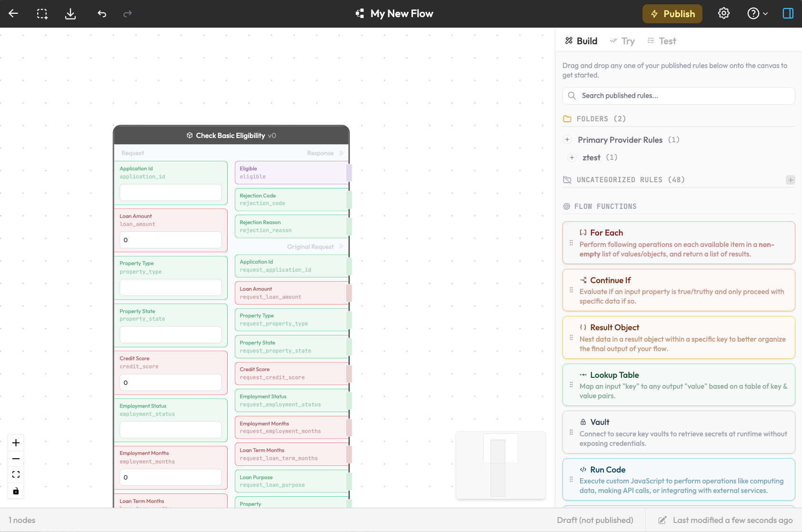Undo the last change

(x=102, y=14)
